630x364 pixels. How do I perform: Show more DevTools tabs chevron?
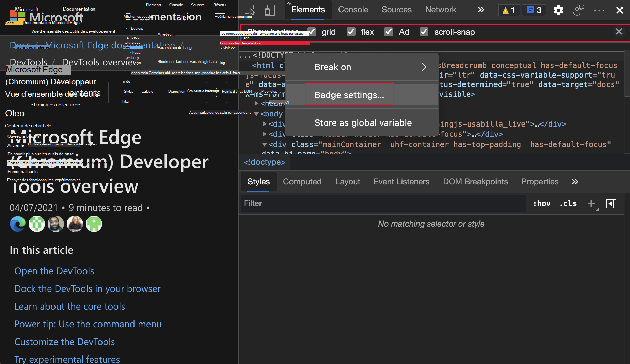point(481,10)
